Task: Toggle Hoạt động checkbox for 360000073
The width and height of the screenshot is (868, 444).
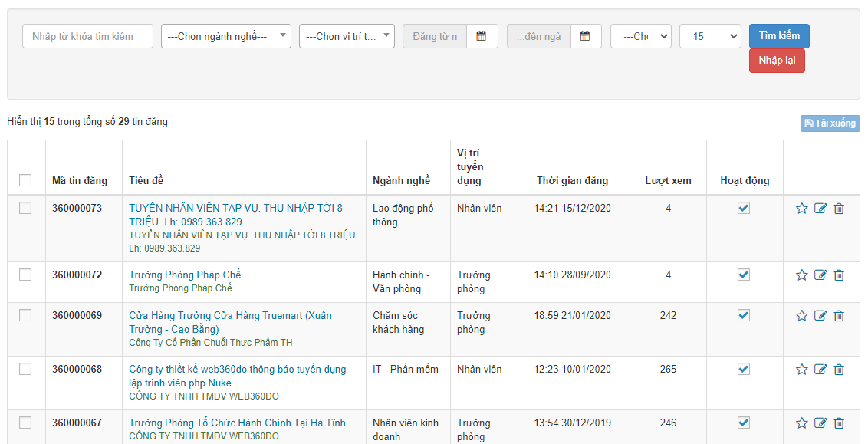Action: click(744, 208)
